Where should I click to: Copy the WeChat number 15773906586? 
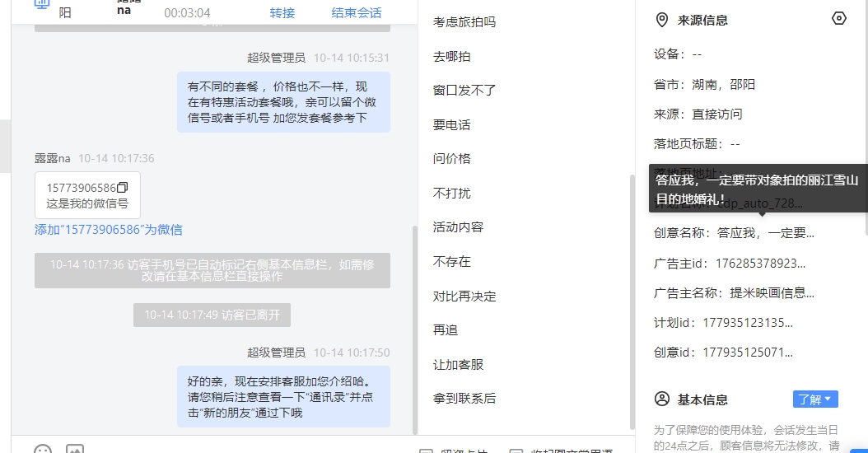point(123,188)
